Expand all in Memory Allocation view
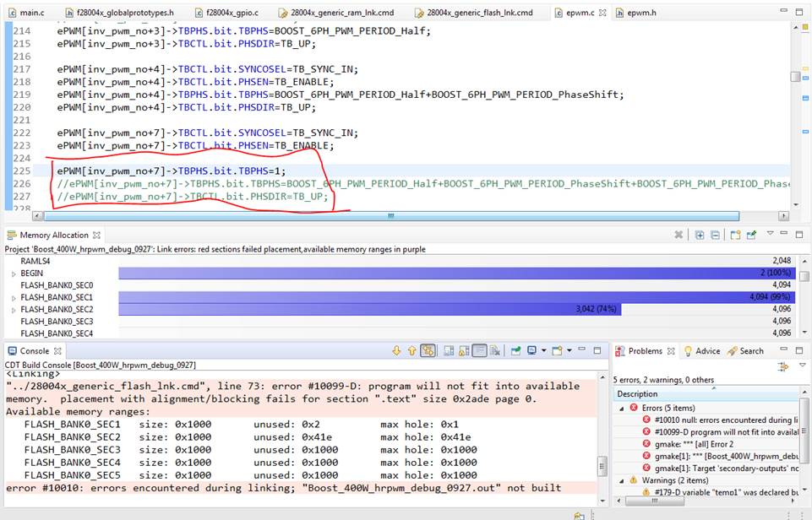 pyautogui.click(x=700, y=235)
